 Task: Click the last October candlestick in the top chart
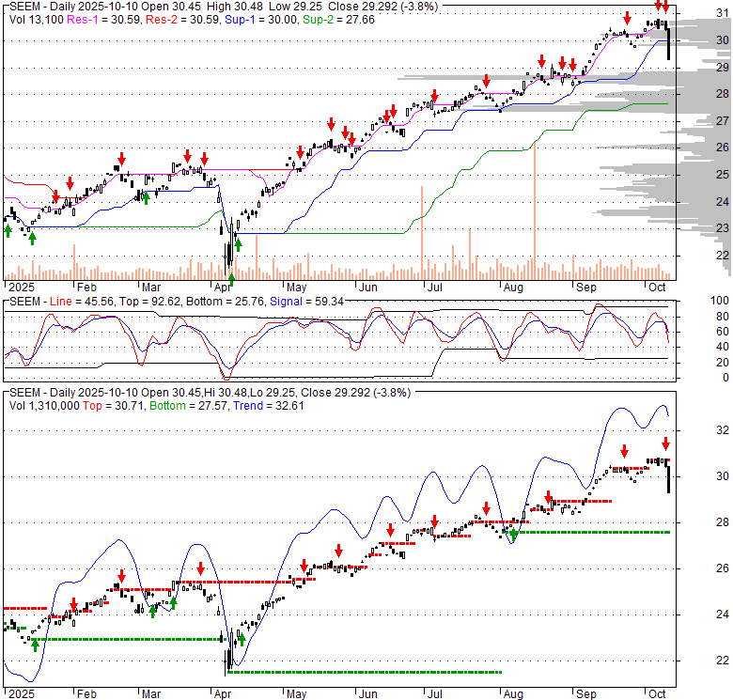pos(668,43)
